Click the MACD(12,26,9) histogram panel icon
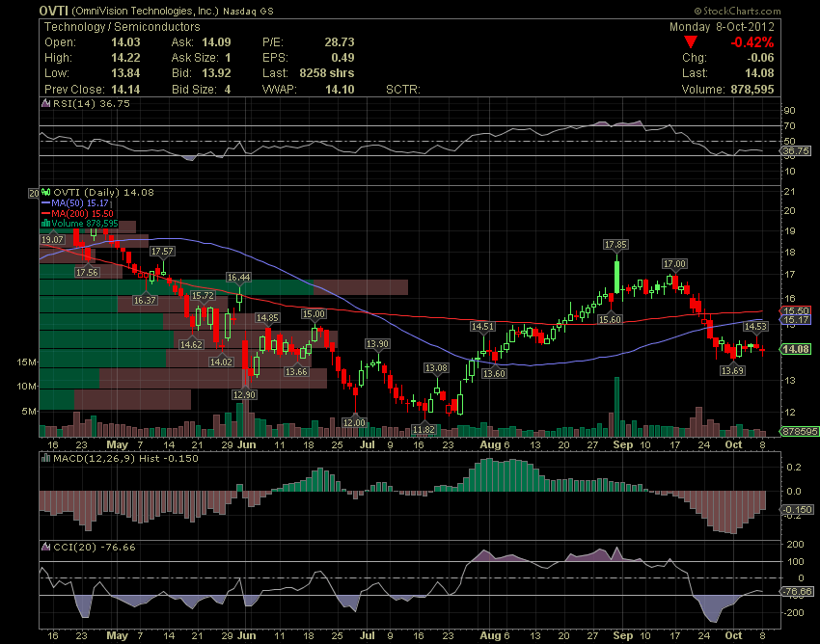 (x=46, y=458)
